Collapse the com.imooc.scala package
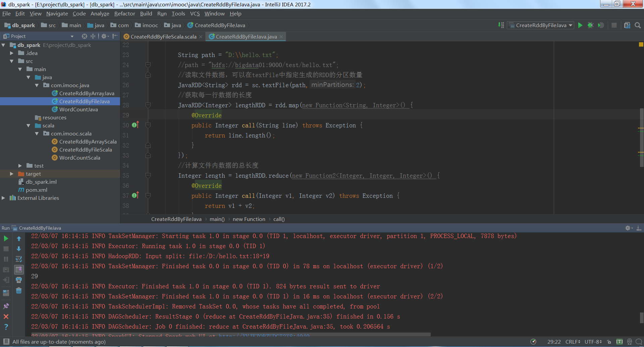This screenshot has height=347, width=644. click(37, 134)
